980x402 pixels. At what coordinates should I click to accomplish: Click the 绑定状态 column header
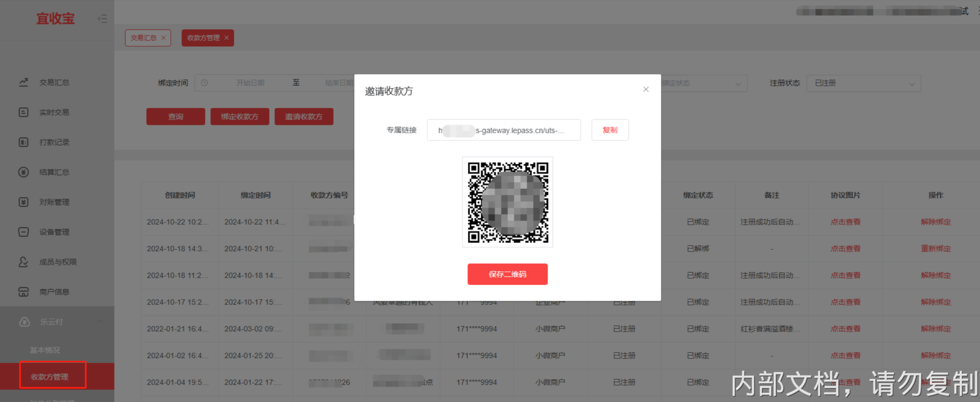click(x=698, y=195)
